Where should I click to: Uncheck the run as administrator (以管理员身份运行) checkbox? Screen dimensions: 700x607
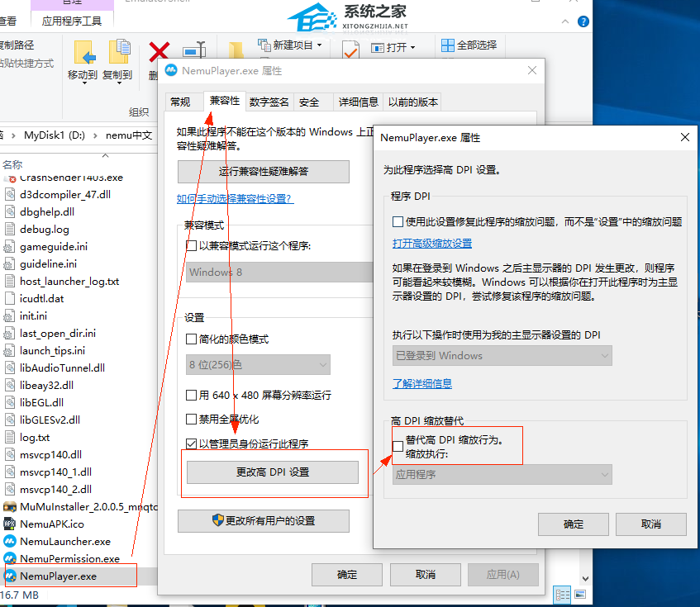click(x=191, y=443)
